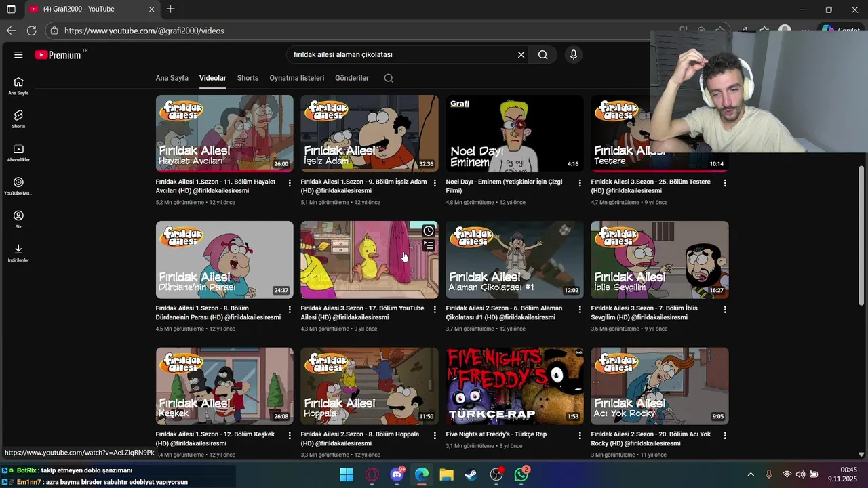
Task: Open Noel Dayı - Eminem title link
Action: pyautogui.click(x=504, y=186)
